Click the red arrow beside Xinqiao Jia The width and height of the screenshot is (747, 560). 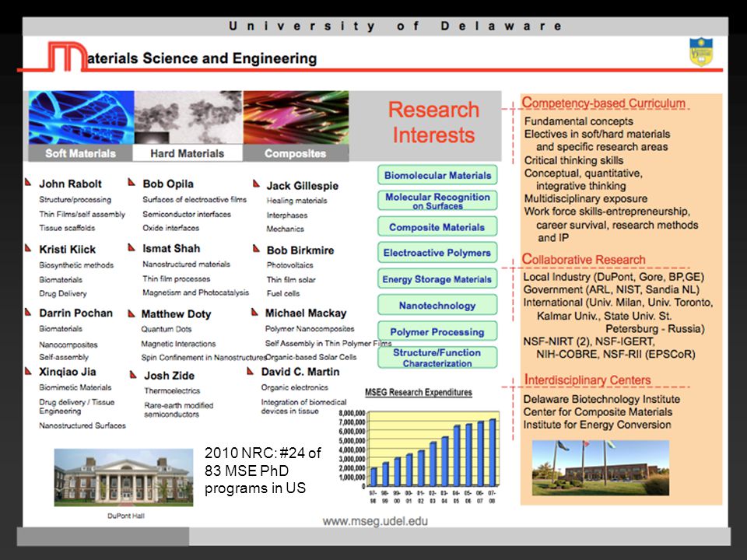[28, 371]
